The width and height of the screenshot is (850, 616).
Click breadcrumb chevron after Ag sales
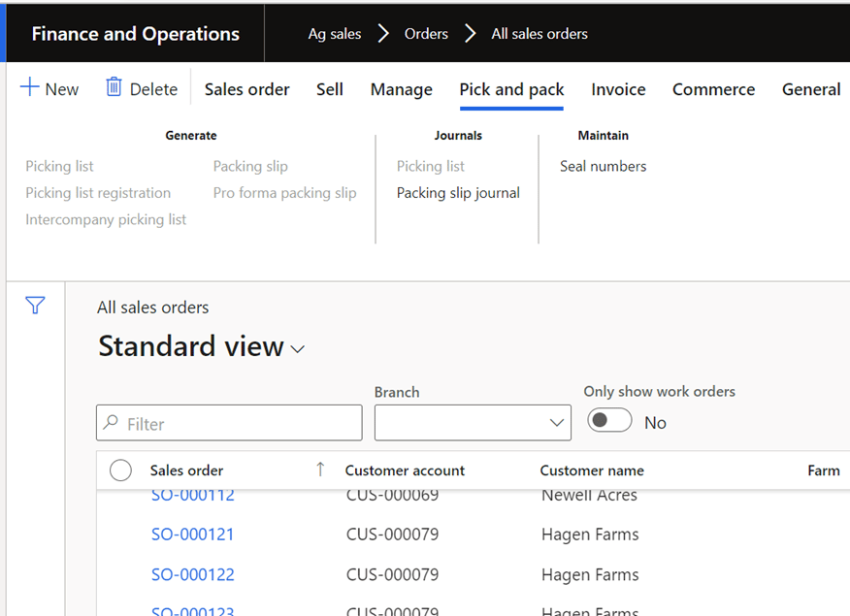[382, 34]
